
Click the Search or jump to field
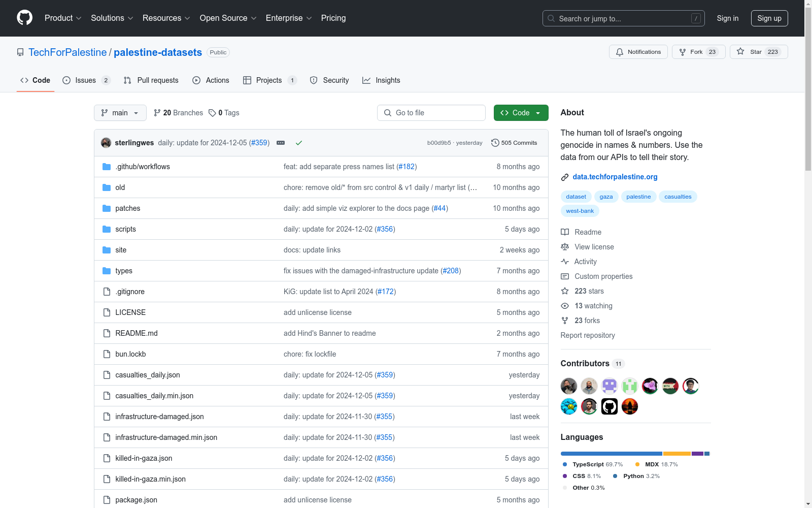click(x=624, y=18)
